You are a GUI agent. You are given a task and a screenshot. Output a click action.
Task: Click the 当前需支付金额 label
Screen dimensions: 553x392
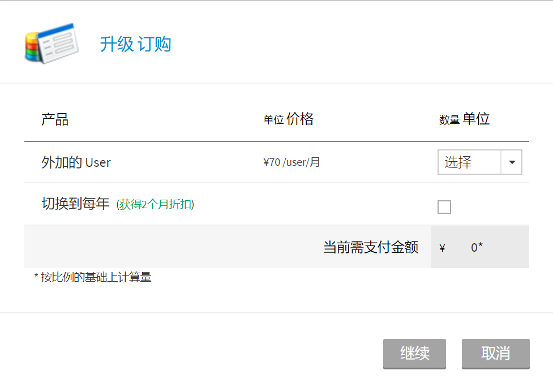[x=371, y=247]
